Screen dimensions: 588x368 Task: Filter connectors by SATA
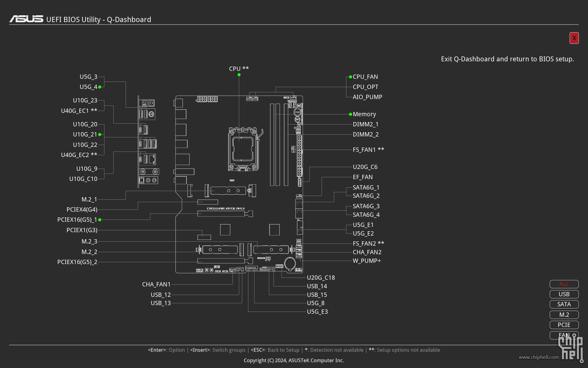(x=564, y=304)
